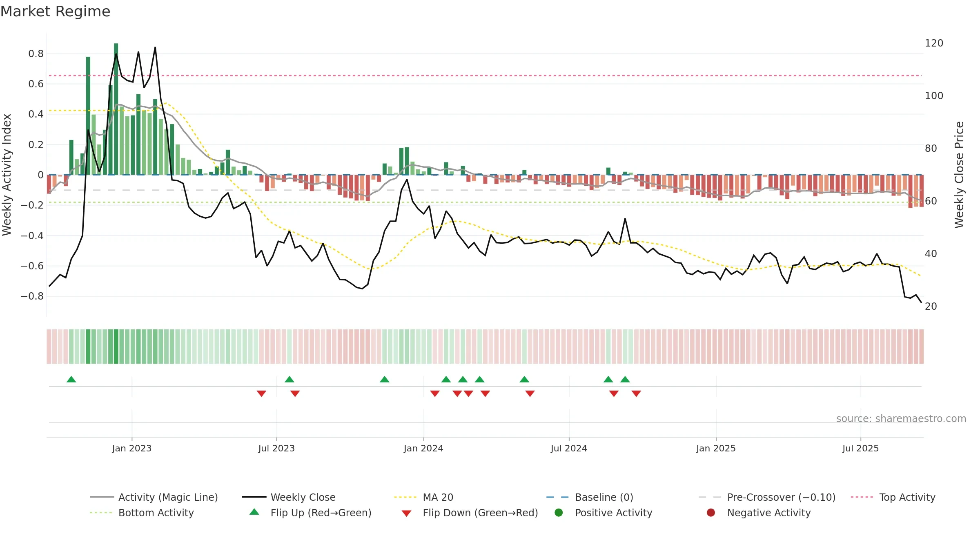This screenshot has height=551, width=980.
Task: Toggle the Weekly Close legend entry
Action: coord(289,497)
